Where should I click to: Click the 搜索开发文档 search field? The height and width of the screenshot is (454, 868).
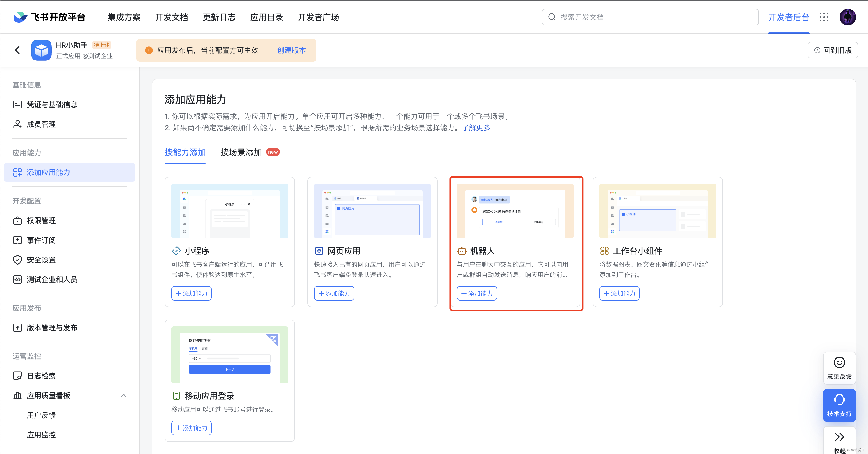[650, 17]
